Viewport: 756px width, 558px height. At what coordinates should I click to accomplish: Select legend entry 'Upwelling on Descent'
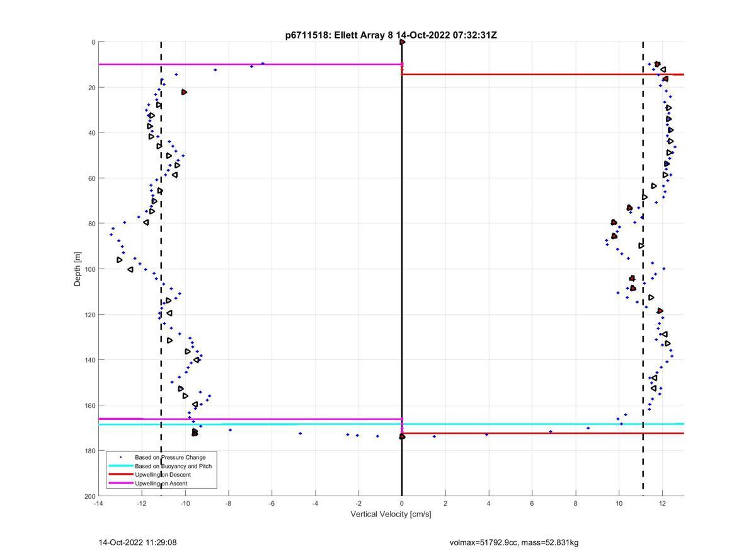click(163, 475)
